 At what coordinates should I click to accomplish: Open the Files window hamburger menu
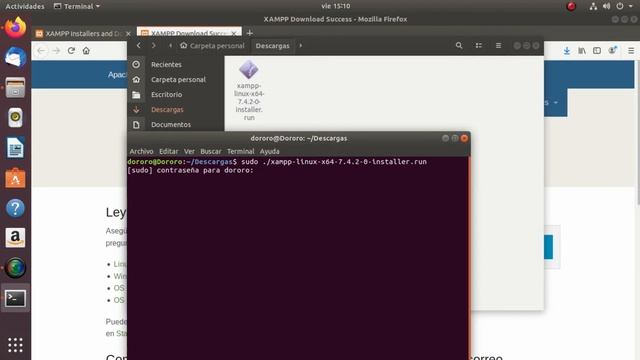point(498,46)
